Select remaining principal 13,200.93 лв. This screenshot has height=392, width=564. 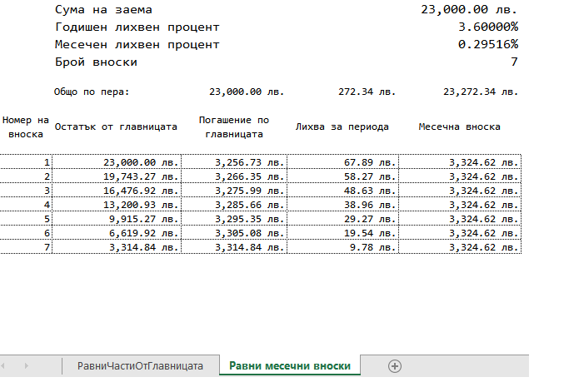click(117, 205)
